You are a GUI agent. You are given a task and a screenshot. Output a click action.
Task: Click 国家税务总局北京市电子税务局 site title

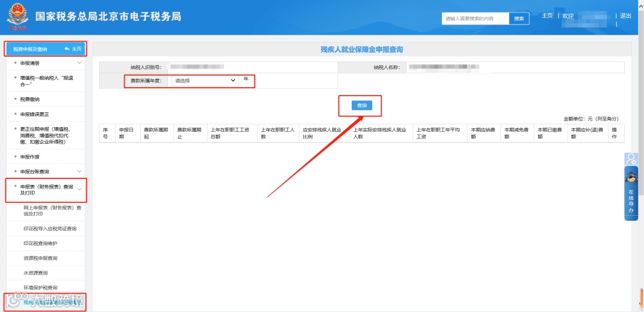tap(108, 17)
